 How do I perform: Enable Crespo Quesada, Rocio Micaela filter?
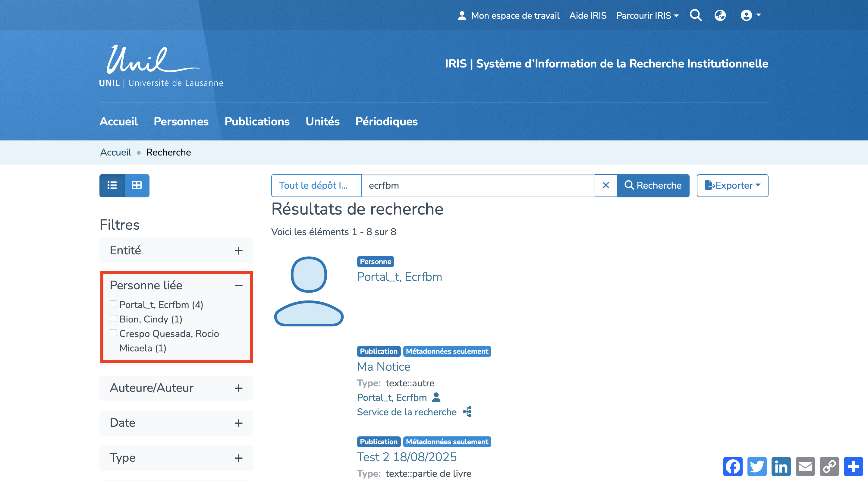(x=113, y=333)
